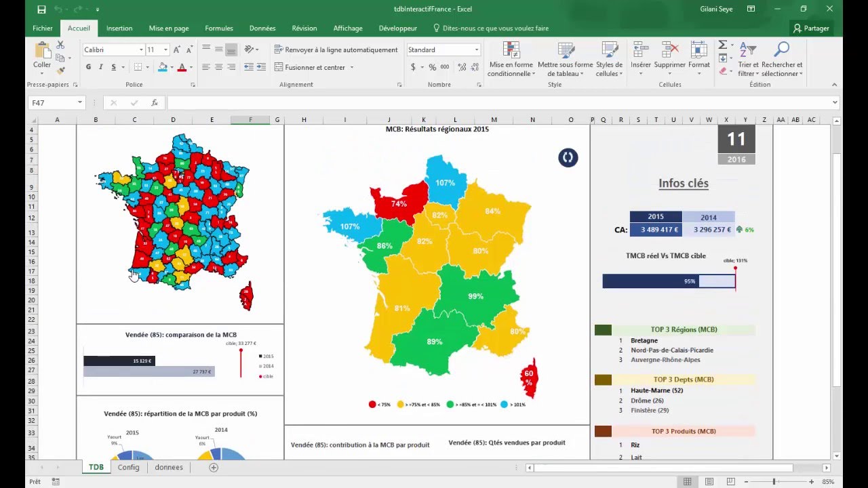Center text horizontally in cell

tap(218, 67)
